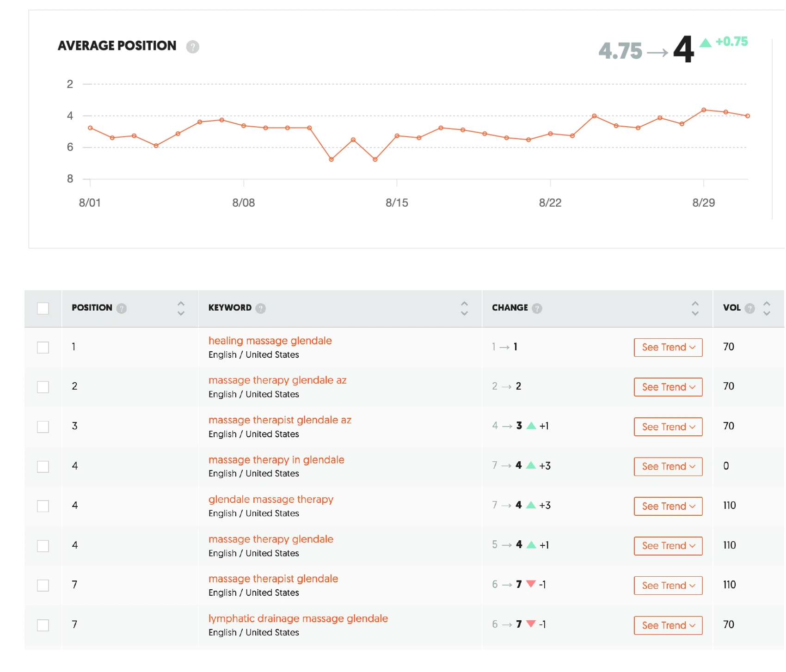Expand See Trend for healing massage glendale

coord(668,348)
